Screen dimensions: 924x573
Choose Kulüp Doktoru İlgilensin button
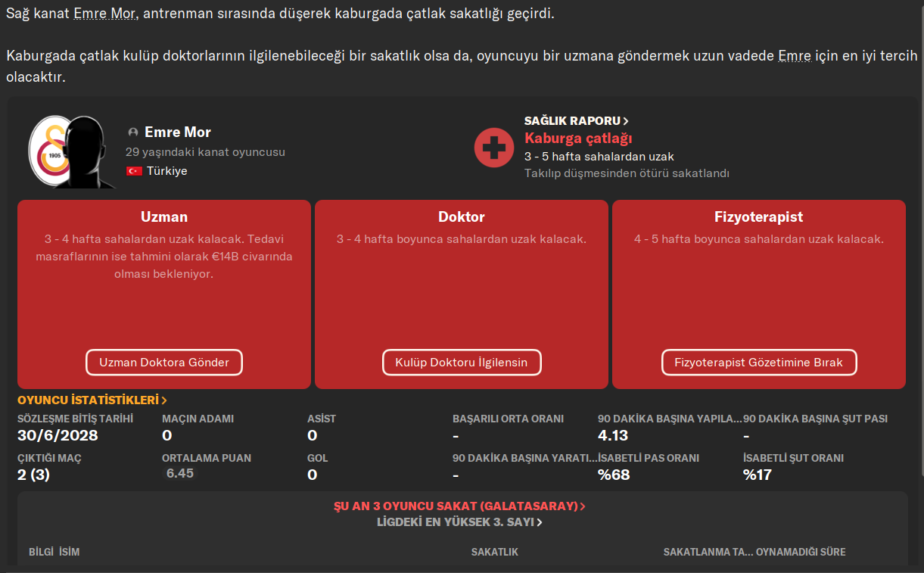(x=462, y=363)
